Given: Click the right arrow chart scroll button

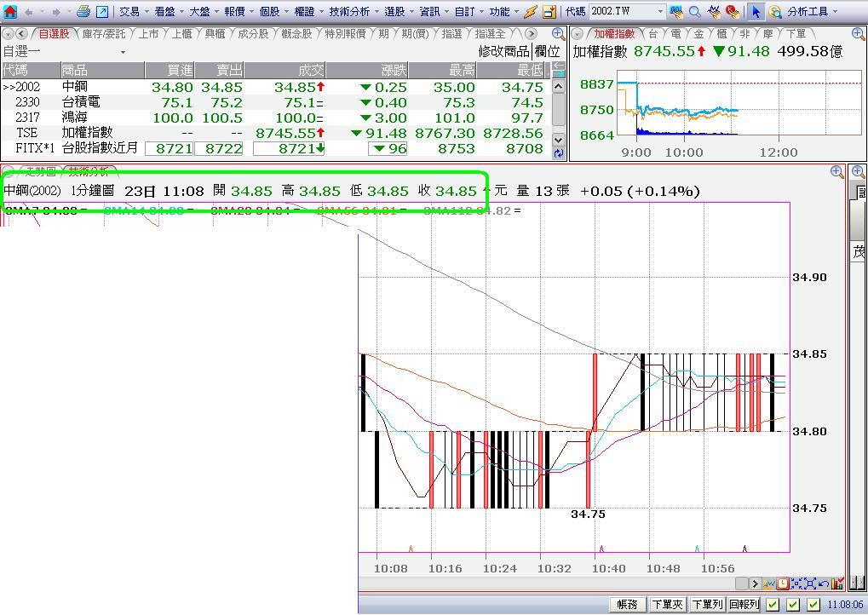Looking at the screenshot, I should point(755,583).
